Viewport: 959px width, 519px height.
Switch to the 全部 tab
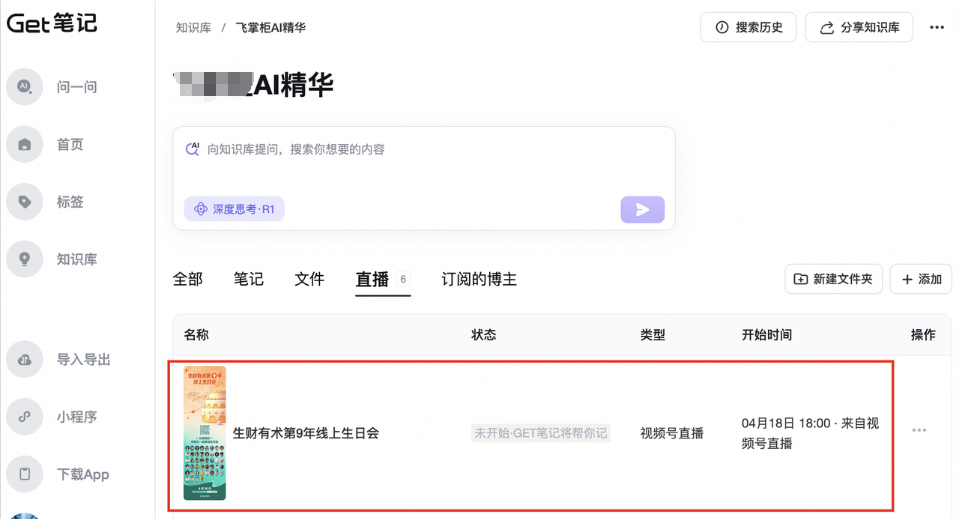(x=188, y=279)
